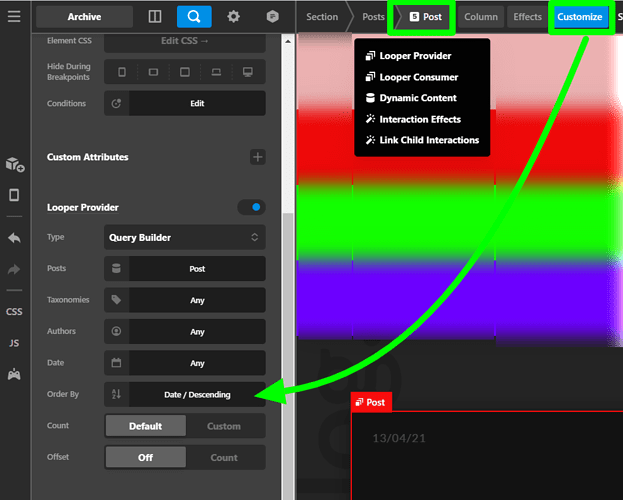Select the Post breadcrumb

pyautogui.click(x=426, y=17)
